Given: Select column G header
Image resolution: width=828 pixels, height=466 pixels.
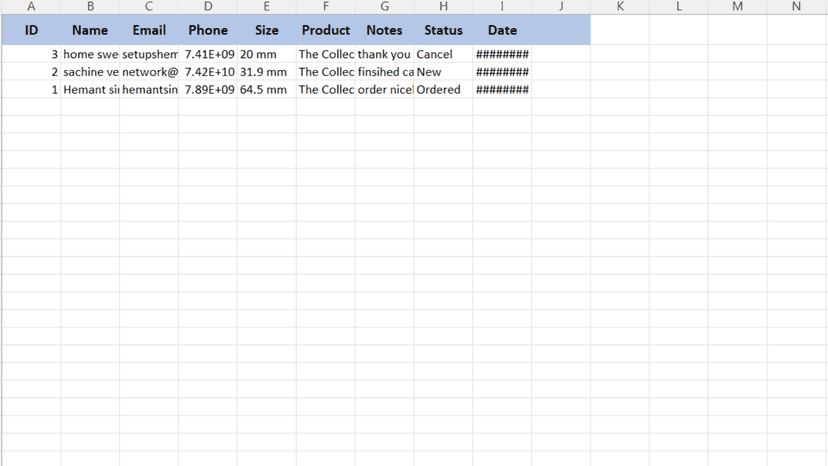Looking at the screenshot, I should pyautogui.click(x=384, y=6).
